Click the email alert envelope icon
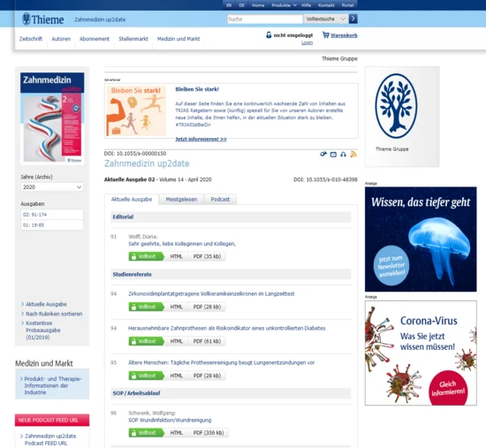This screenshot has width=486, height=448. pyautogui.click(x=333, y=154)
